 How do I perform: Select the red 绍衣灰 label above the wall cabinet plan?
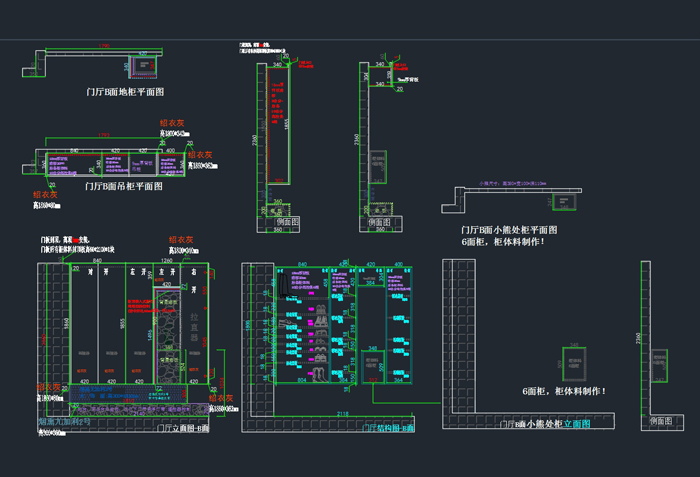click(x=172, y=125)
